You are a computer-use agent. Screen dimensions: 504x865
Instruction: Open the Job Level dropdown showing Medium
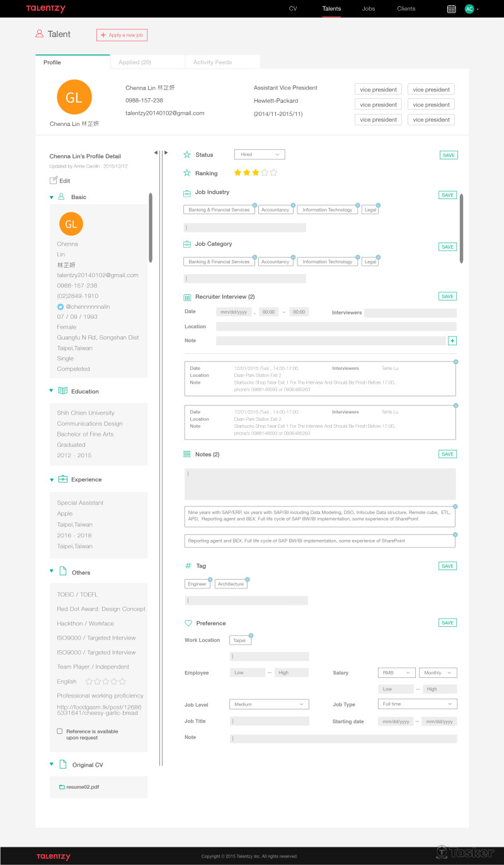click(x=269, y=704)
